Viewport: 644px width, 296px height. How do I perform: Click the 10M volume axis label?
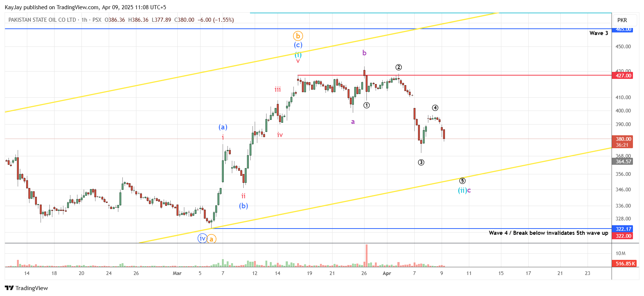[x=620, y=253]
